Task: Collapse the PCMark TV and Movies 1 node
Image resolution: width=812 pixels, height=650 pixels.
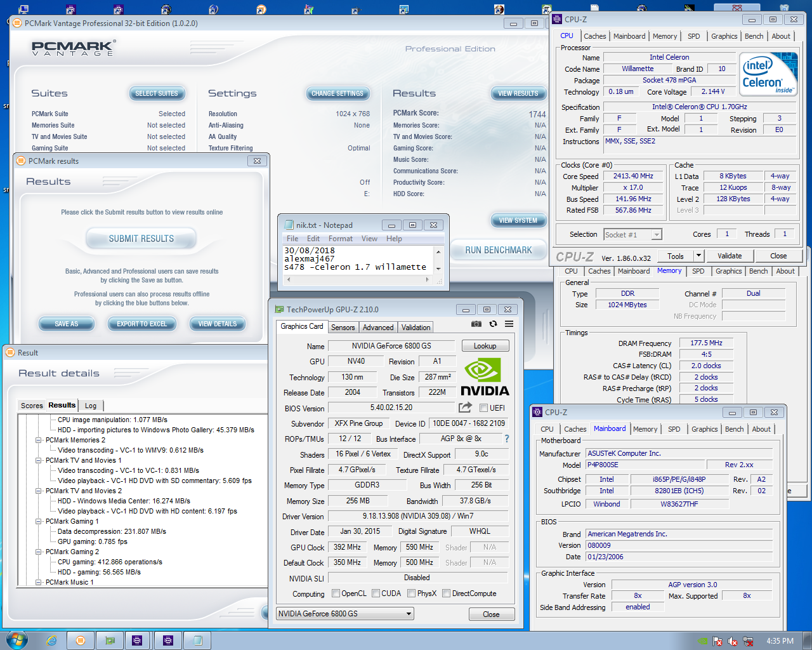Action: (x=39, y=460)
